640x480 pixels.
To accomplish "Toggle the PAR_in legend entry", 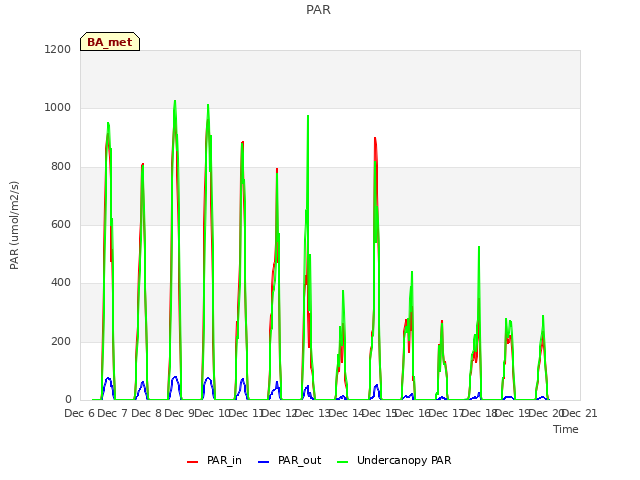I will click(214, 460).
